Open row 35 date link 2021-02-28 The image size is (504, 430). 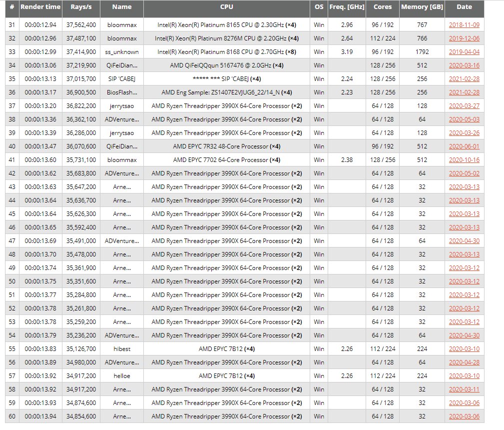click(x=464, y=79)
